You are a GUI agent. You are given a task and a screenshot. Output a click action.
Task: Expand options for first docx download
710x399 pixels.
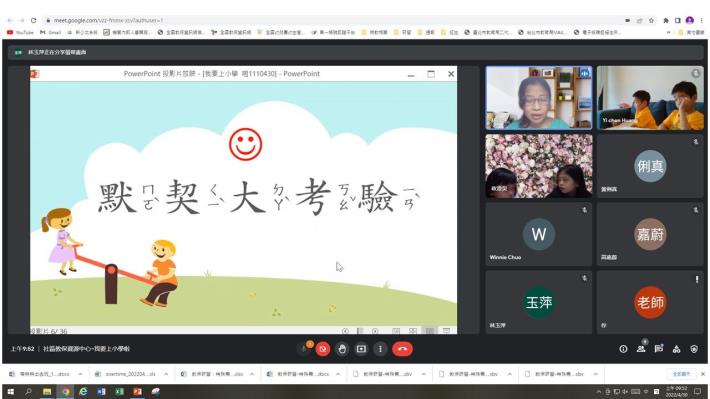80,374
